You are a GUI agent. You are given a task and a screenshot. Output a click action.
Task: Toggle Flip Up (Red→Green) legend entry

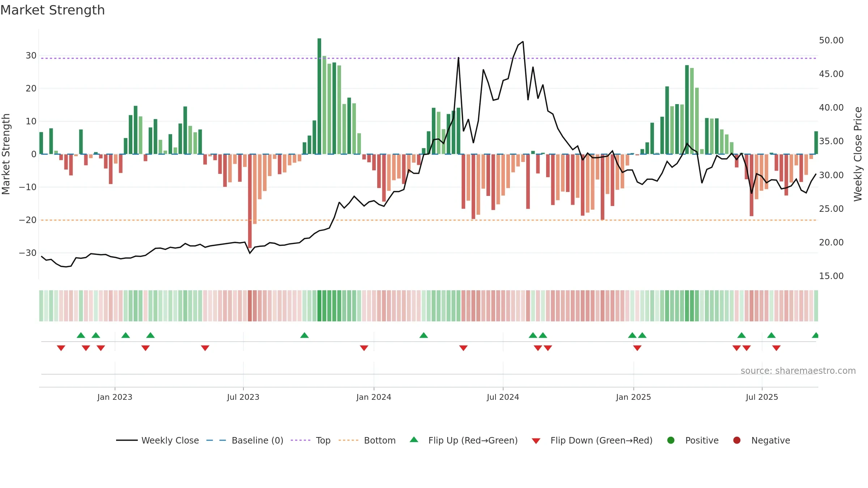pos(464,440)
